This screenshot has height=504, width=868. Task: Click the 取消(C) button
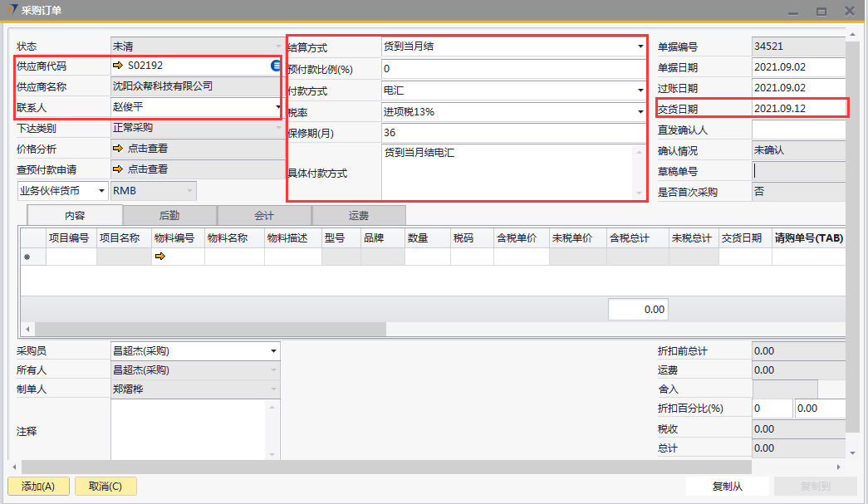pyautogui.click(x=105, y=487)
